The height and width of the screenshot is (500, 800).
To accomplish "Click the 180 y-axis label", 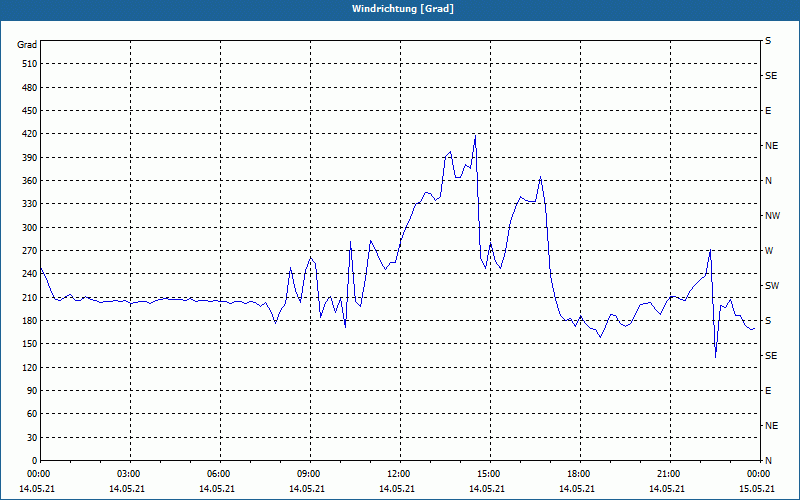I will (x=29, y=321).
